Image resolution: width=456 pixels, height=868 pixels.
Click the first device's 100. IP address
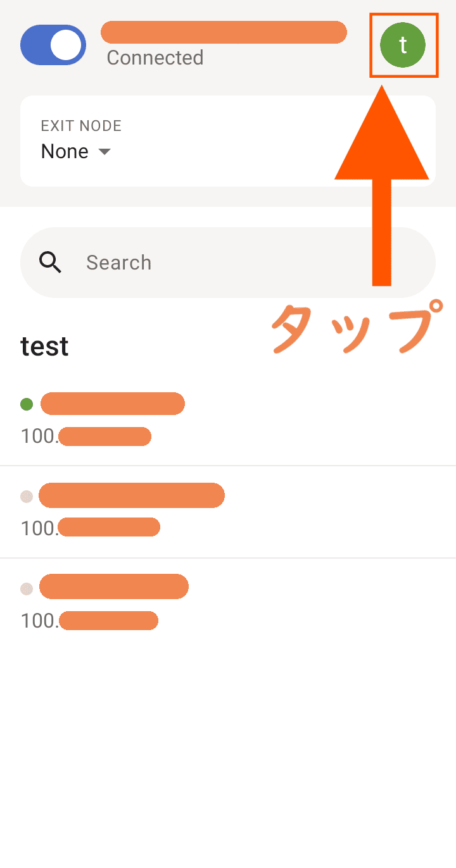coord(86,437)
